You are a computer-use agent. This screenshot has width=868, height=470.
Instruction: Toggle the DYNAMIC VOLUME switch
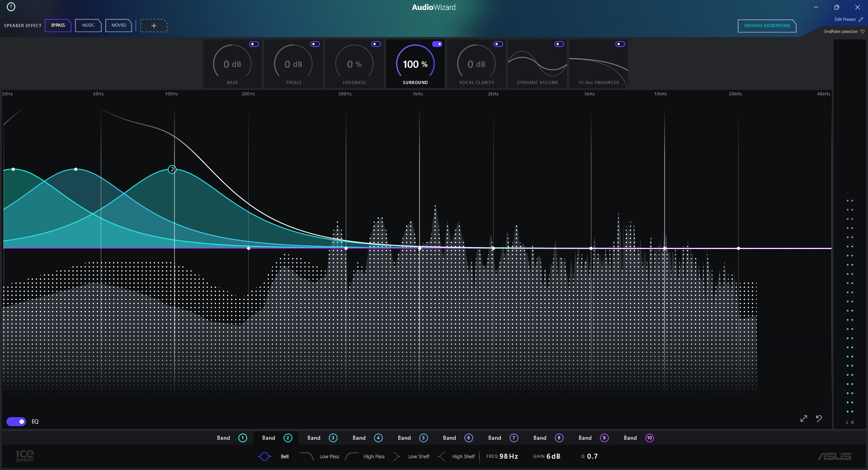click(559, 44)
